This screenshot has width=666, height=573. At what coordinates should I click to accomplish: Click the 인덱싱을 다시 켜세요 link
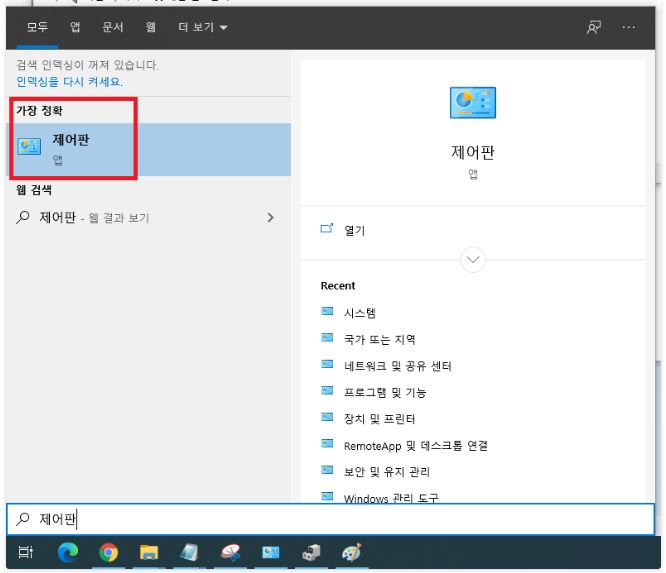69,82
